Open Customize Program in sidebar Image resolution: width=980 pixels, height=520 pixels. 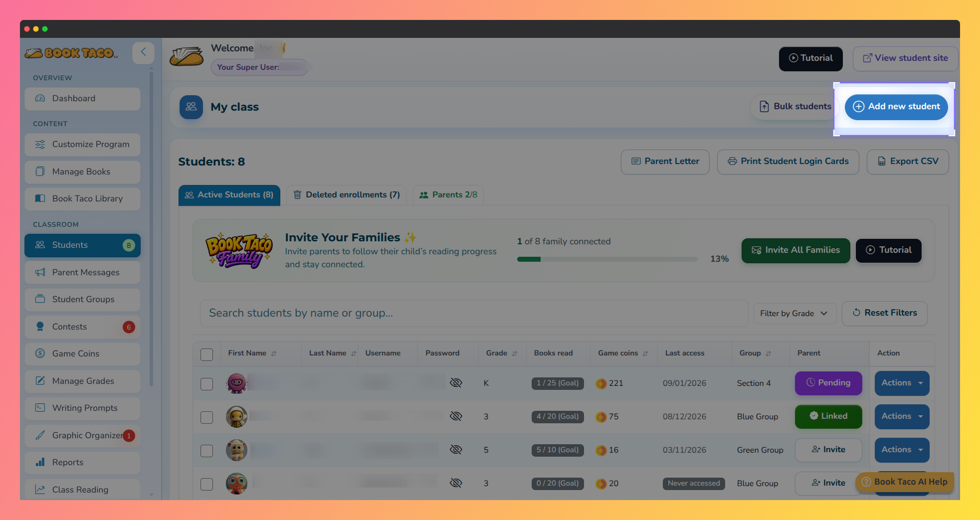coord(82,145)
